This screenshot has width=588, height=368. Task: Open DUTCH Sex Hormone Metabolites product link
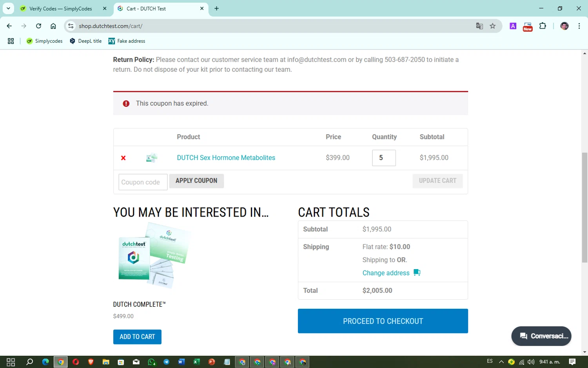226,158
